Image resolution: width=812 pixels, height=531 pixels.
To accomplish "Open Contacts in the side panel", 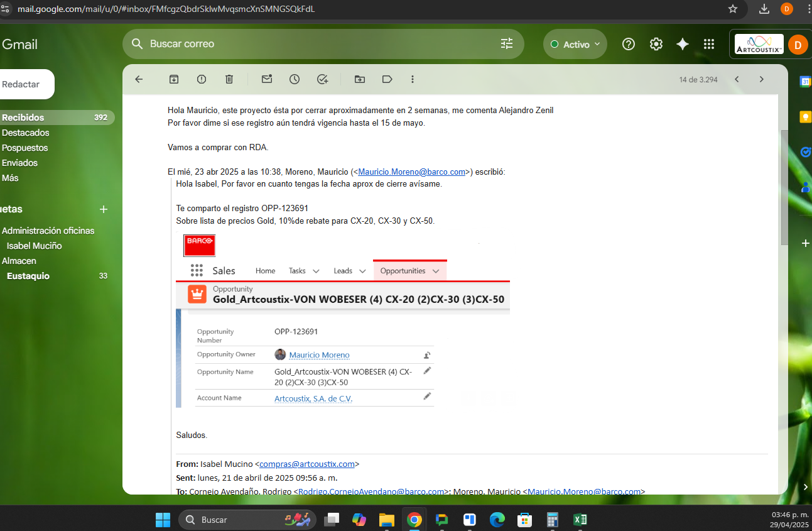I will tap(805, 187).
